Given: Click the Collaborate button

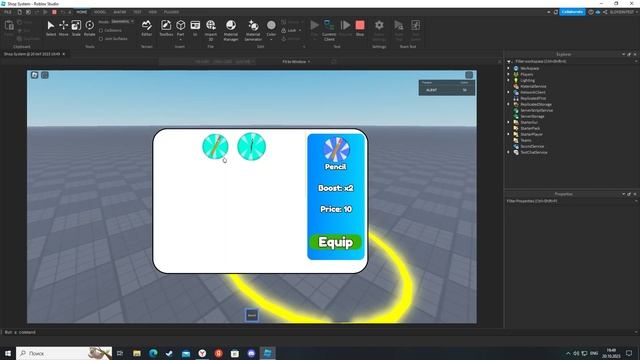Looking at the screenshot, I should click(x=572, y=12).
